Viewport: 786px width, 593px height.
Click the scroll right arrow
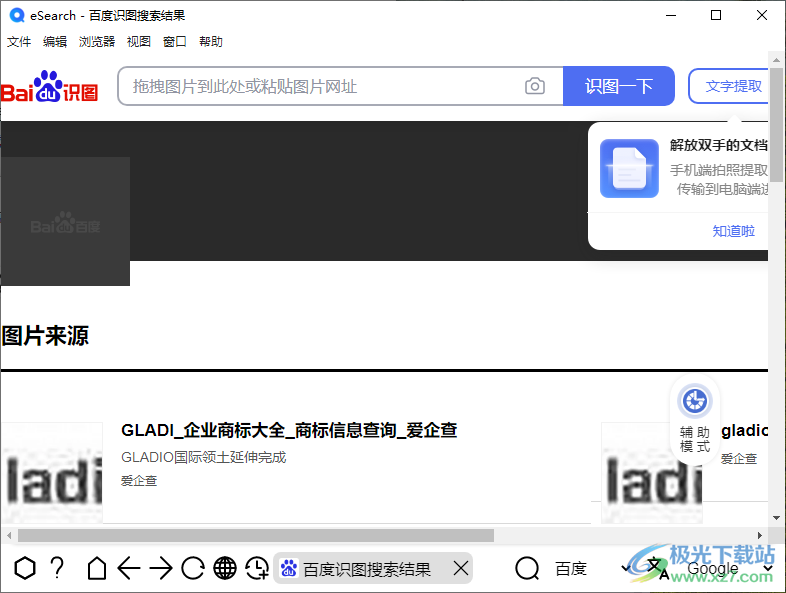[x=760, y=535]
